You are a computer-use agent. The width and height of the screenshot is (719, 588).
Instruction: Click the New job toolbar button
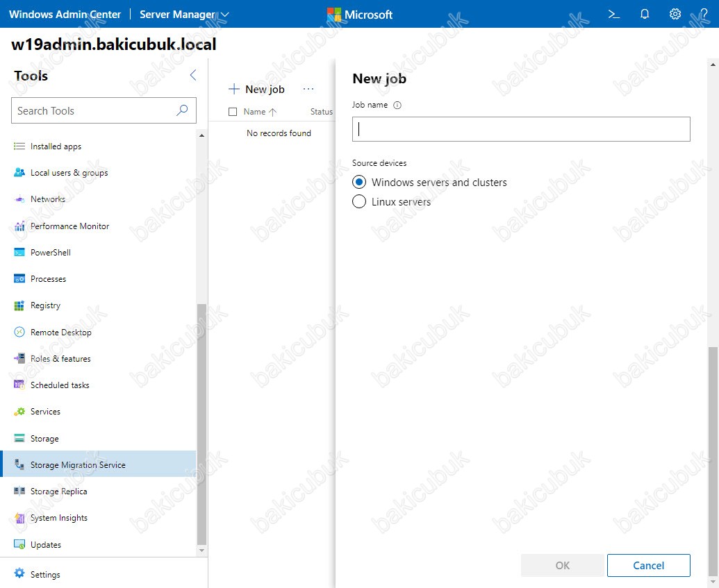click(x=256, y=89)
